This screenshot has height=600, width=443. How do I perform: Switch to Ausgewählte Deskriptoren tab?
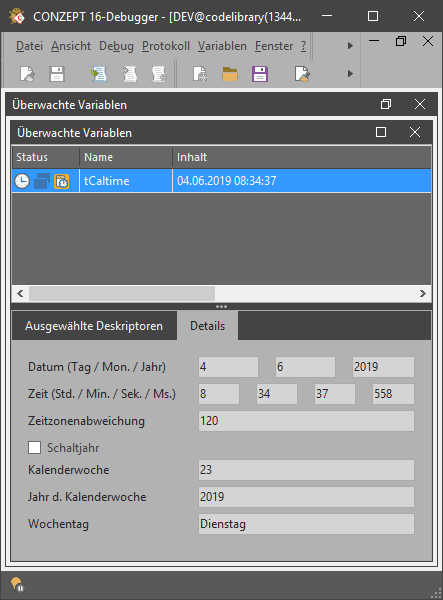[x=94, y=326]
